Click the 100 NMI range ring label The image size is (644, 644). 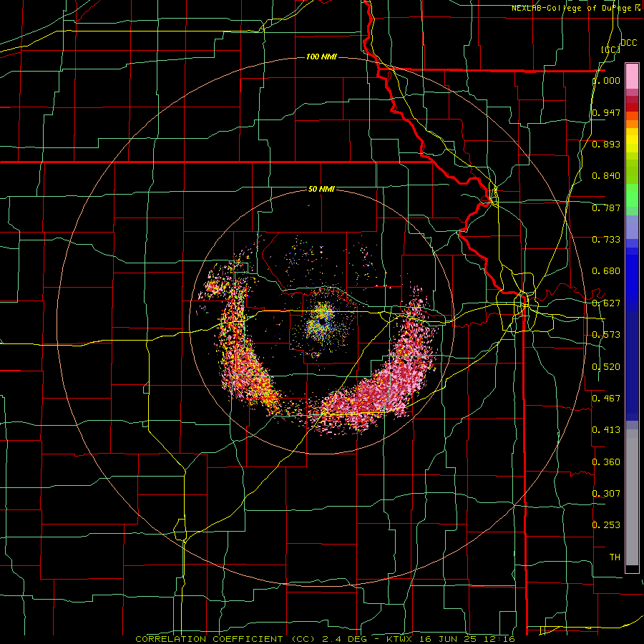[x=321, y=57]
